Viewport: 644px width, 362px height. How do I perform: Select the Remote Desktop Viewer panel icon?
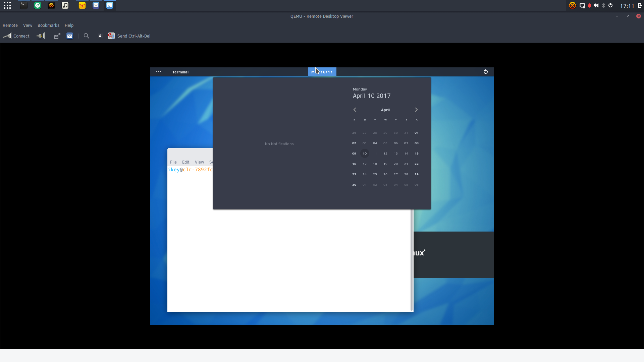[110, 5]
